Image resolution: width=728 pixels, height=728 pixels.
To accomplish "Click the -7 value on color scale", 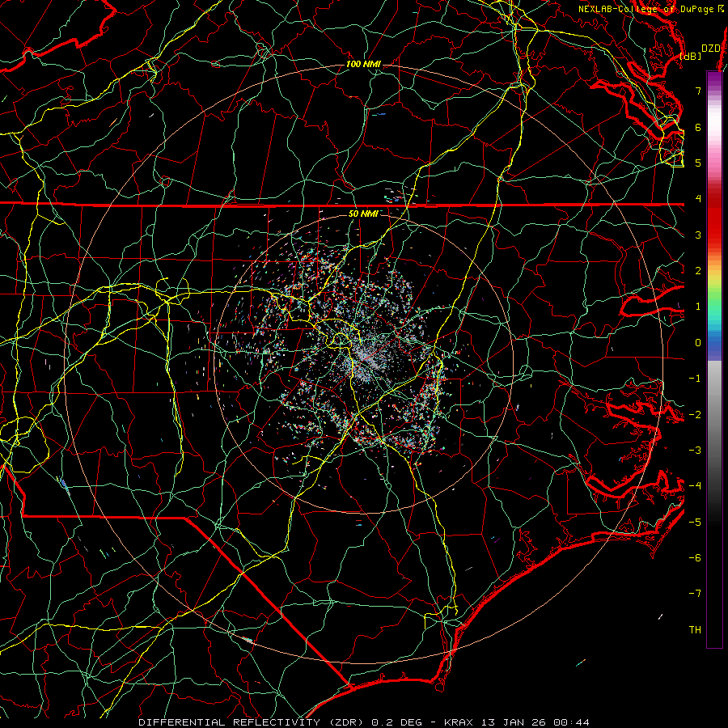I will coord(695,594).
